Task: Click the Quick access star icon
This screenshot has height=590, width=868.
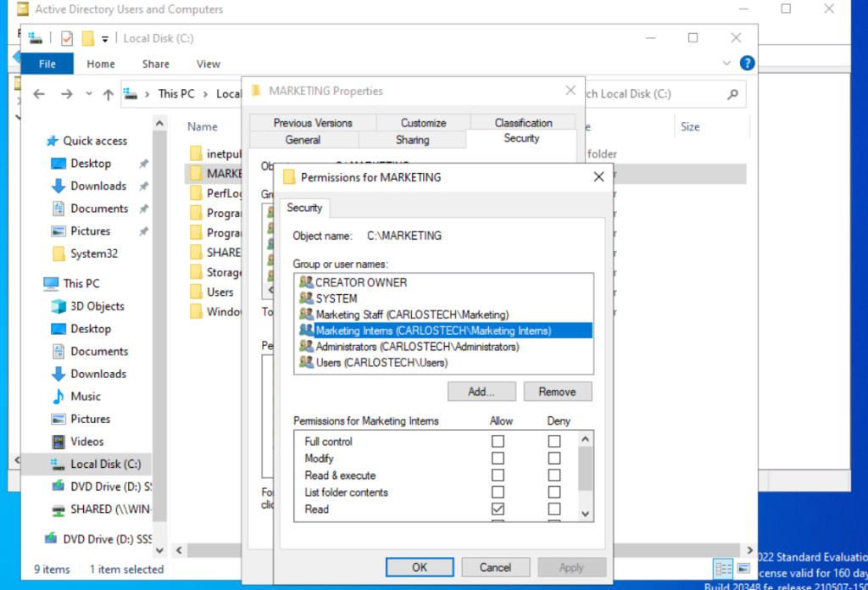Action: point(52,142)
